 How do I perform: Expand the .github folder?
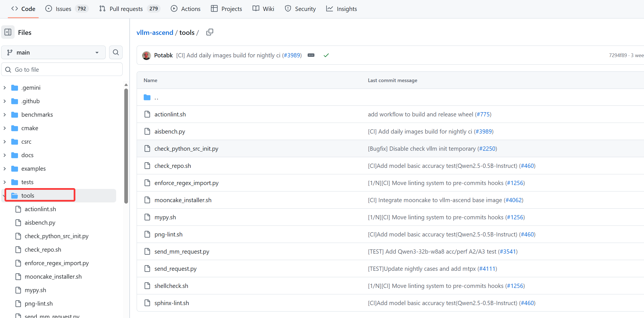(x=4, y=101)
